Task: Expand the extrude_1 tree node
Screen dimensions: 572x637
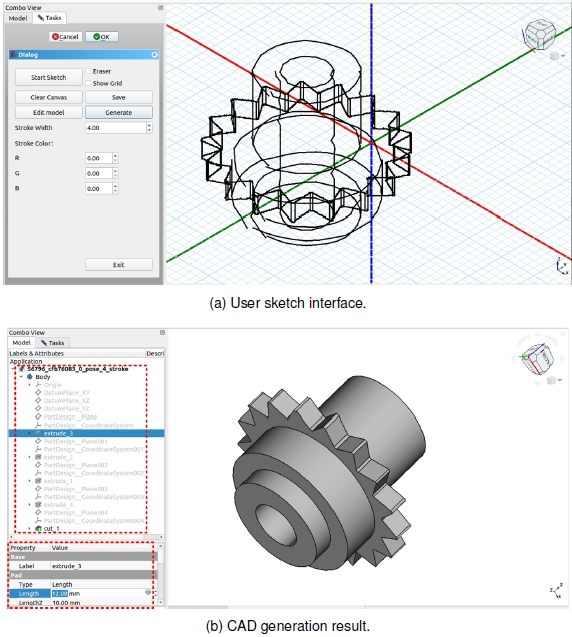Action: pos(29,481)
